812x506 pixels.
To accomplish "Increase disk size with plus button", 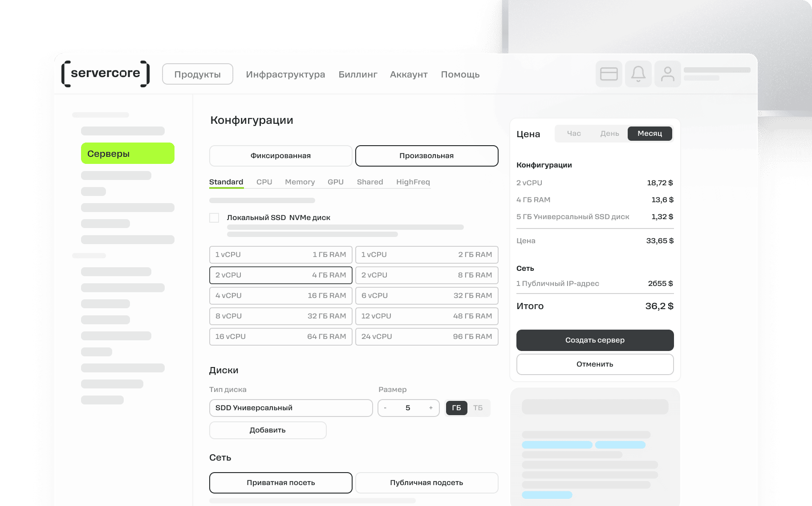I will (x=430, y=408).
